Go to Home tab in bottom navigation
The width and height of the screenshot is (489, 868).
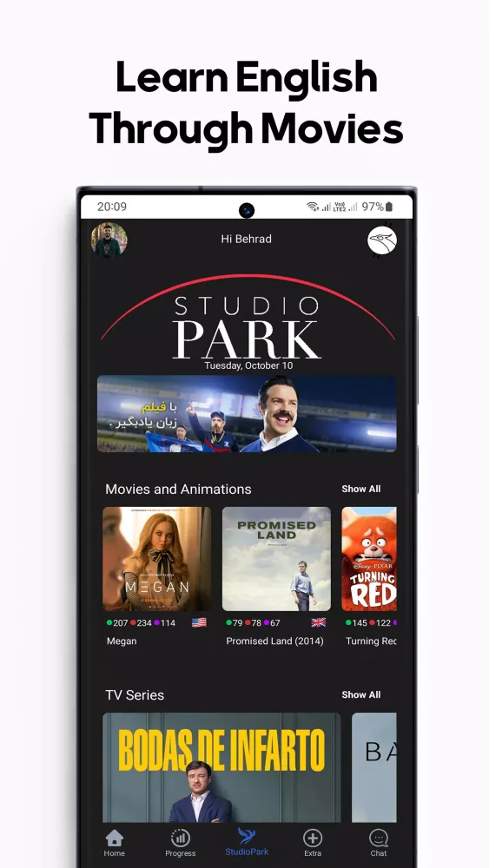[x=114, y=843]
